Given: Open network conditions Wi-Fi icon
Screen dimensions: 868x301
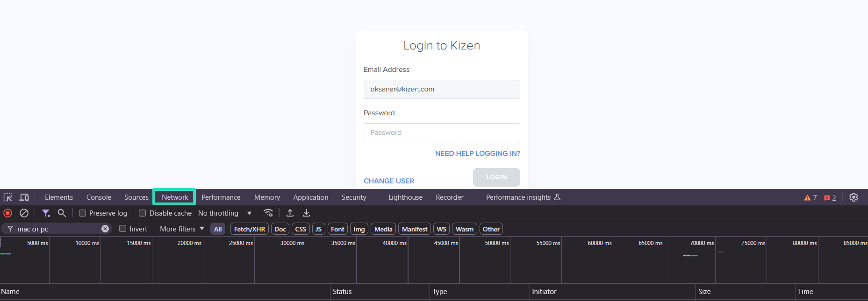Looking at the screenshot, I should coord(268,213).
